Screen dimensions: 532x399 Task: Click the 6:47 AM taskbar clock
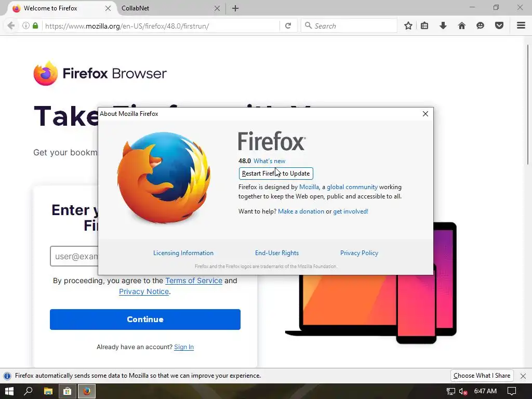click(485, 391)
